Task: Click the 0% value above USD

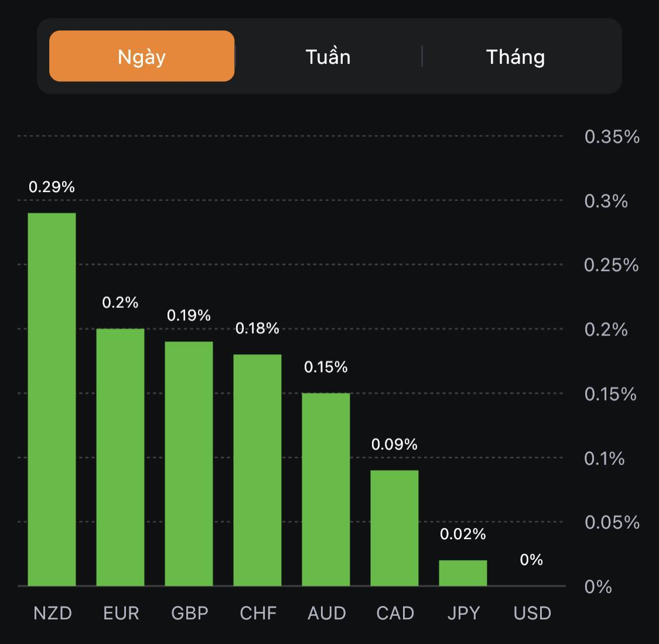Action: pyautogui.click(x=531, y=560)
